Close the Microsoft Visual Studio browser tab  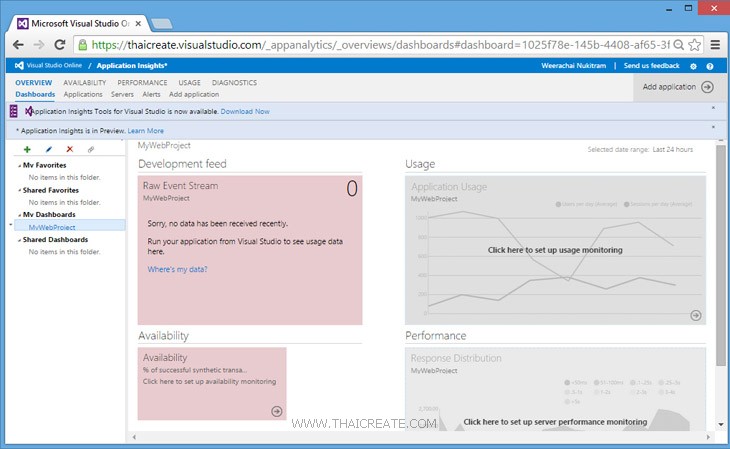tap(138, 23)
